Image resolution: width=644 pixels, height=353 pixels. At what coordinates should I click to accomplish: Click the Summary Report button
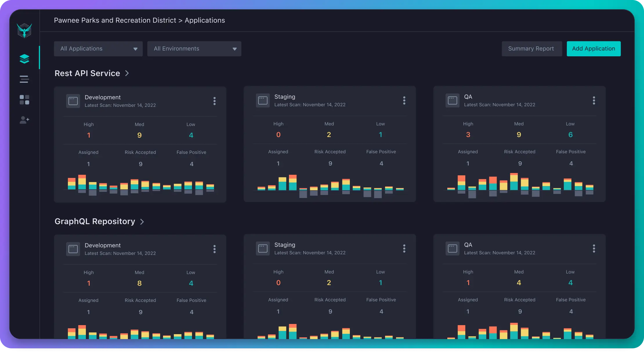[x=531, y=49]
